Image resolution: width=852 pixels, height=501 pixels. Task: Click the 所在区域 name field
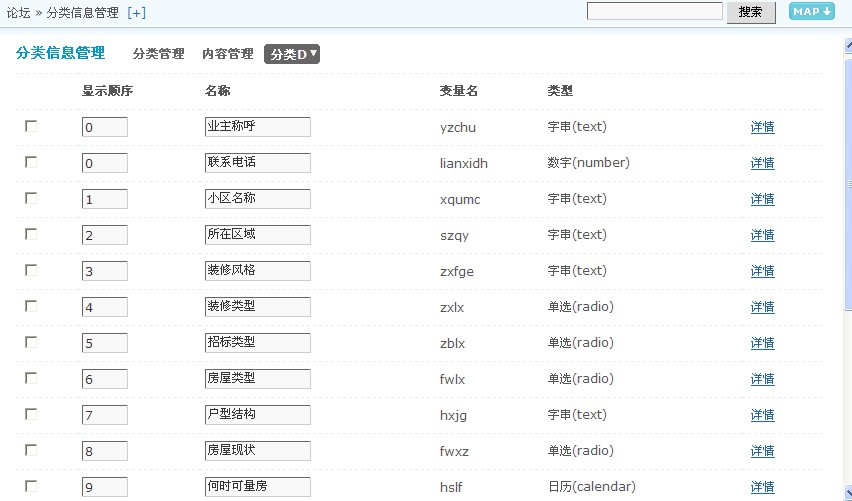point(258,235)
